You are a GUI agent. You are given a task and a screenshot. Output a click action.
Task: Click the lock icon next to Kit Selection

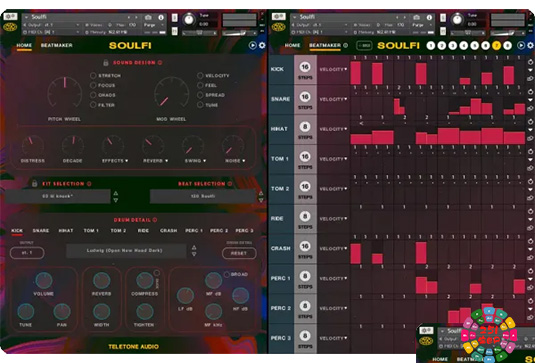[x=34, y=184]
